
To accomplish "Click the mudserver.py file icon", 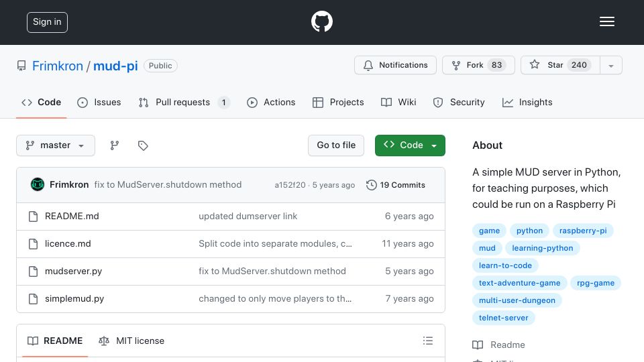I will click(x=34, y=271).
